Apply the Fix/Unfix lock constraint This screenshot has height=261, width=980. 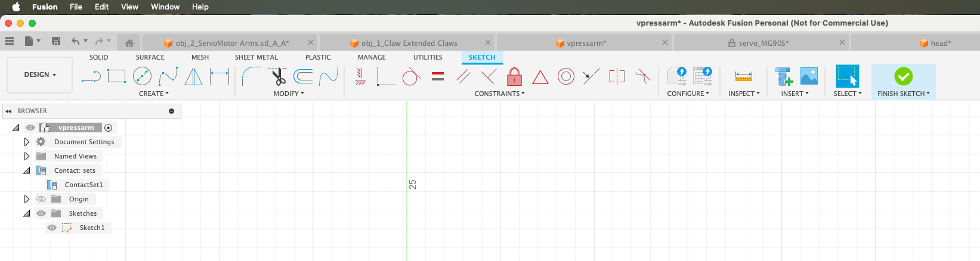pyautogui.click(x=514, y=76)
